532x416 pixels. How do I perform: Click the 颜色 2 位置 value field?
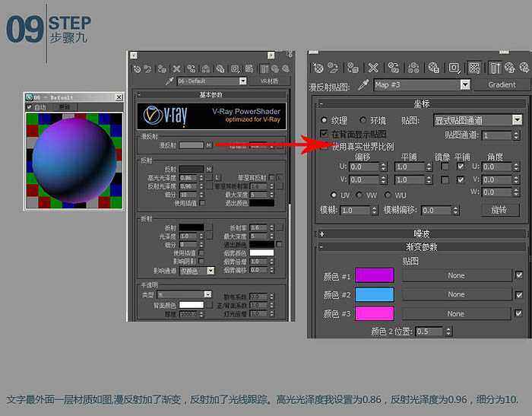[x=429, y=331]
